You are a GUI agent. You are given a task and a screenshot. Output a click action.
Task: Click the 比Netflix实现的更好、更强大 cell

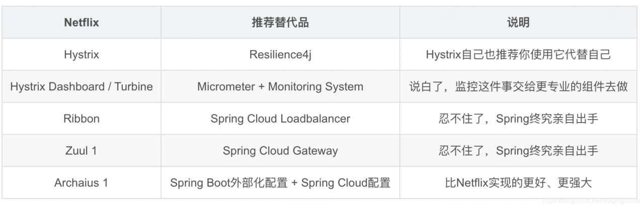pos(518,183)
